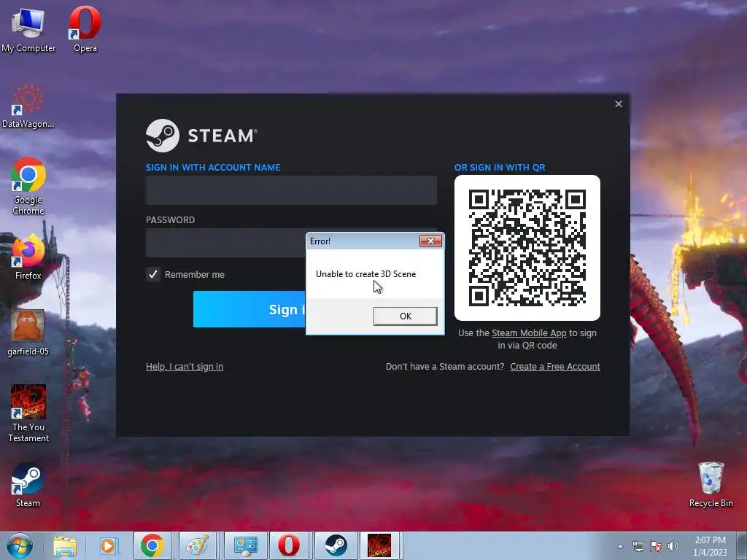Select the DataWagon desktop shortcut
Image resolution: width=747 pixels, height=560 pixels.
28,106
